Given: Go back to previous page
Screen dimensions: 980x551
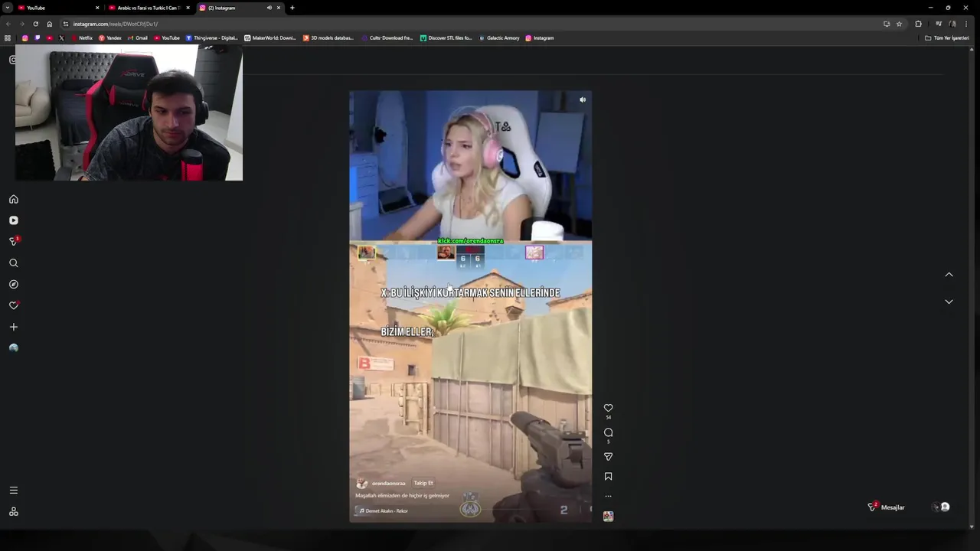Looking at the screenshot, I should (8, 24).
